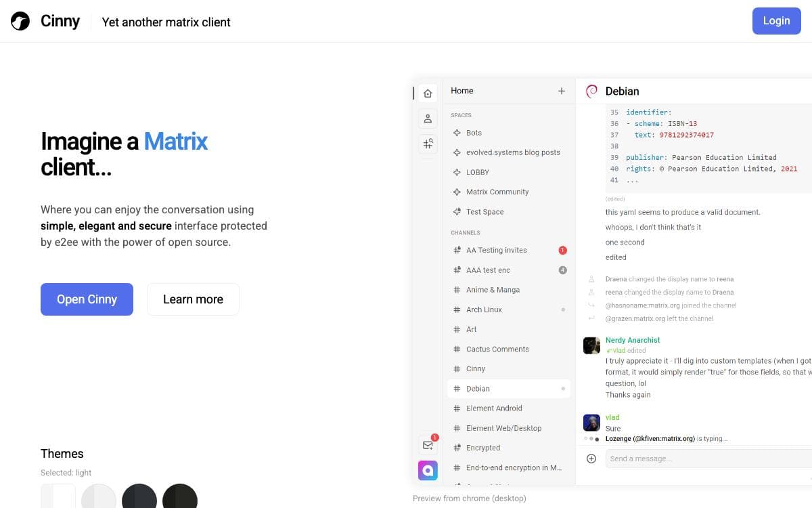The height and width of the screenshot is (508, 812).
Task: Select the dark theme swatch
Action: [x=139, y=496]
